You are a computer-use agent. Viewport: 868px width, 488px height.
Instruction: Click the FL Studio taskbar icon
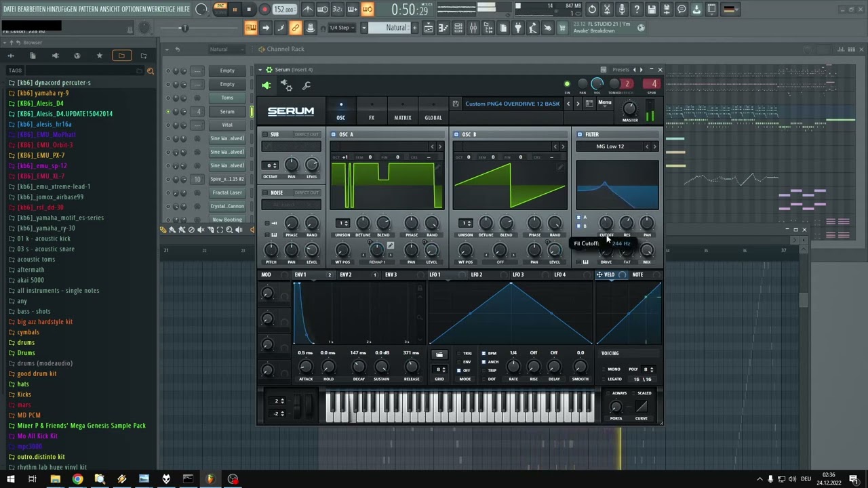pos(210,479)
